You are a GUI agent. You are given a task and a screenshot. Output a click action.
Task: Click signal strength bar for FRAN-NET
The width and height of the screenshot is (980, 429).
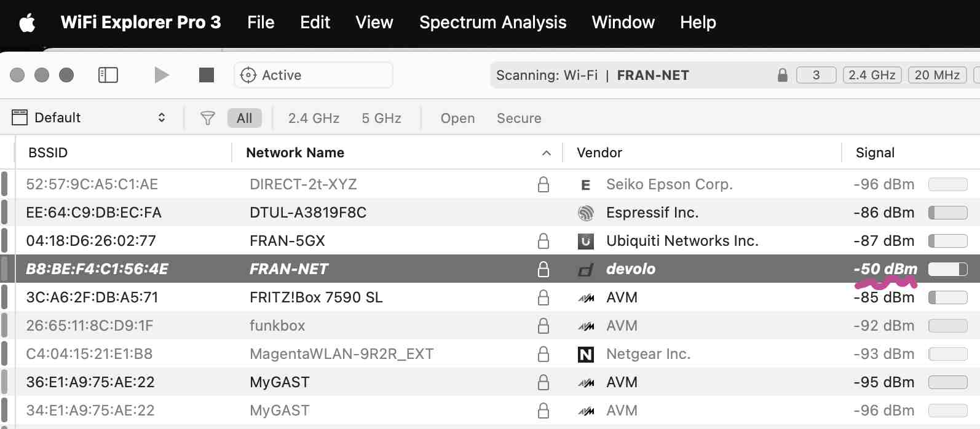click(947, 269)
